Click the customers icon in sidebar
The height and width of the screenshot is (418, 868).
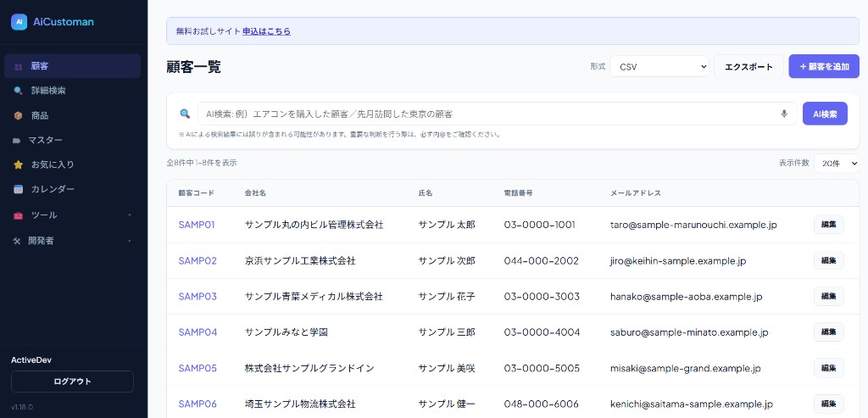pos(19,66)
